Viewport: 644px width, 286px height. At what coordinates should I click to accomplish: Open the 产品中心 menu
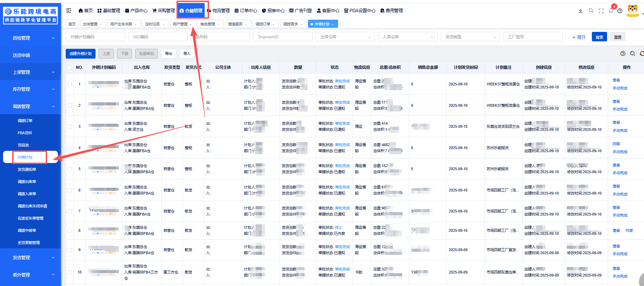pos(136,11)
